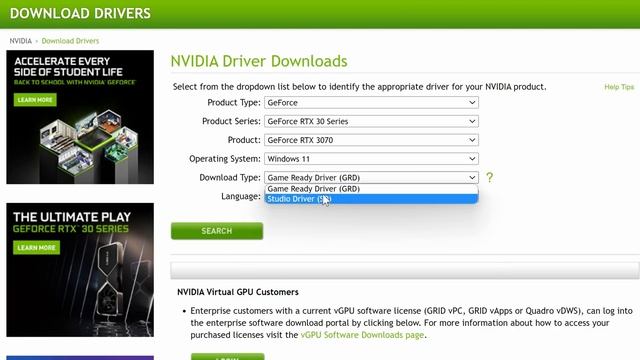Image resolution: width=640 pixels, height=360 pixels.
Task: Click the Operating System label
Action: pyautogui.click(x=224, y=159)
